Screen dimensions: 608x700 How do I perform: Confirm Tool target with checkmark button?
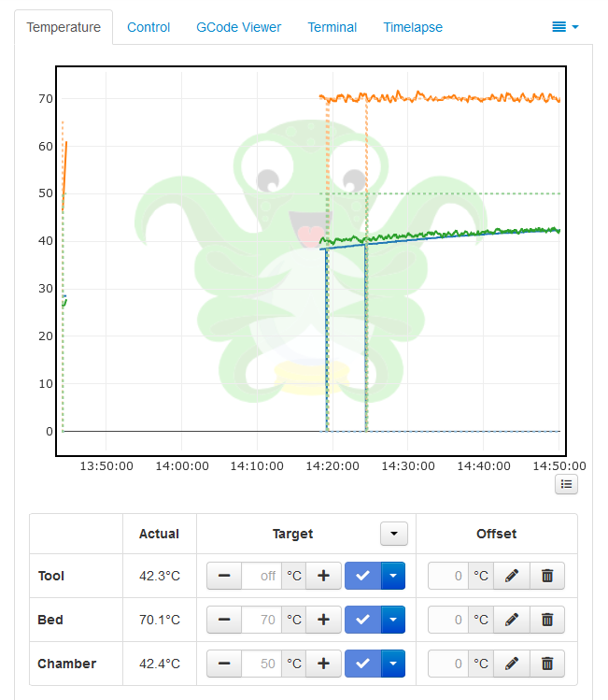pyautogui.click(x=363, y=576)
